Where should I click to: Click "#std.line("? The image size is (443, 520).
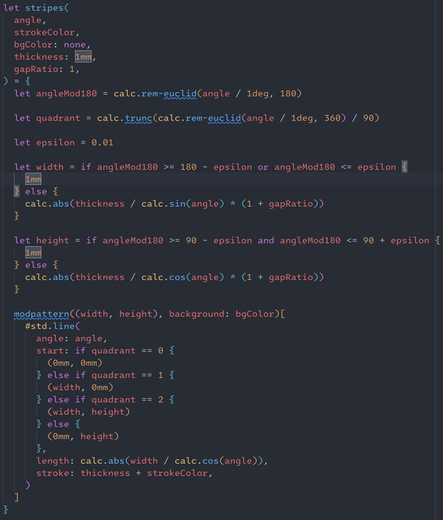click(53, 326)
